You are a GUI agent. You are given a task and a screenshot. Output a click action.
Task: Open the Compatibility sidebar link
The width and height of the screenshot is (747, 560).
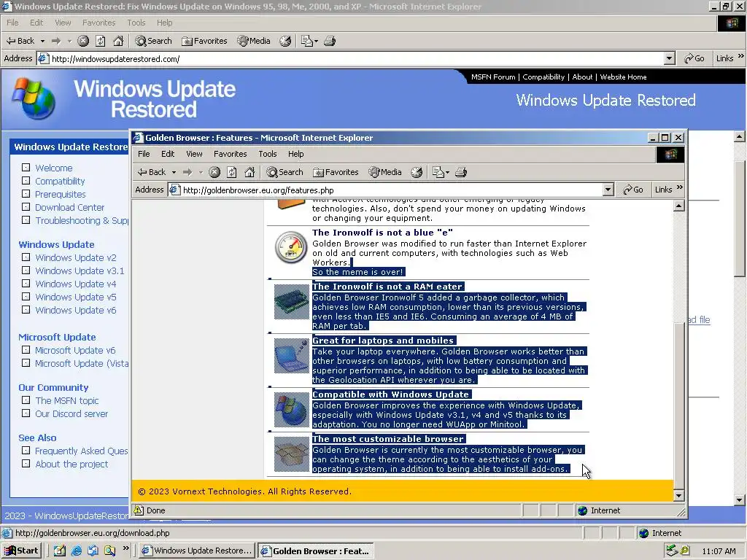tap(60, 181)
